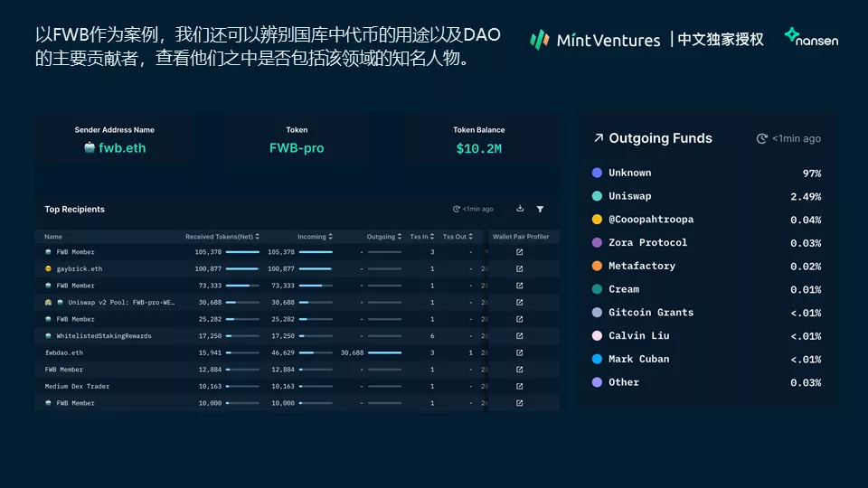This screenshot has height=488, width=868.
Task: Click the refresh icon in Outgoing Funds
Action: click(762, 139)
